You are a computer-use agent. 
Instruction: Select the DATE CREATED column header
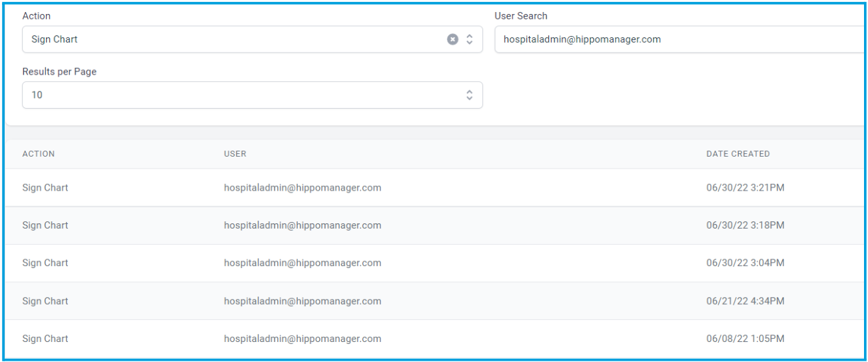[x=738, y=154]
